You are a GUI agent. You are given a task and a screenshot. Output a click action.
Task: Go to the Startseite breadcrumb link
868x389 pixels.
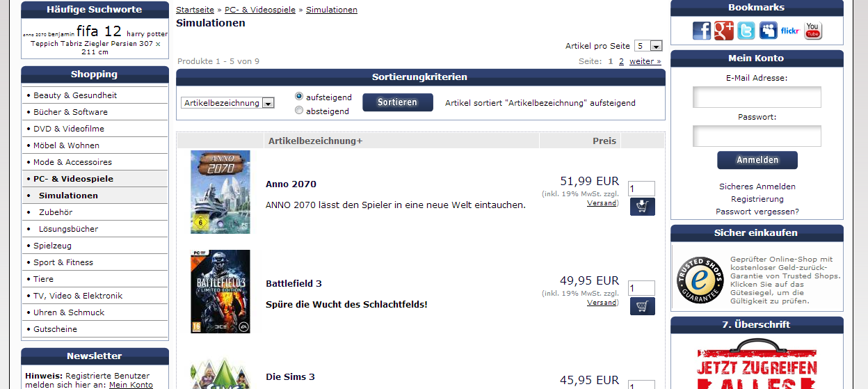point(195,10)
